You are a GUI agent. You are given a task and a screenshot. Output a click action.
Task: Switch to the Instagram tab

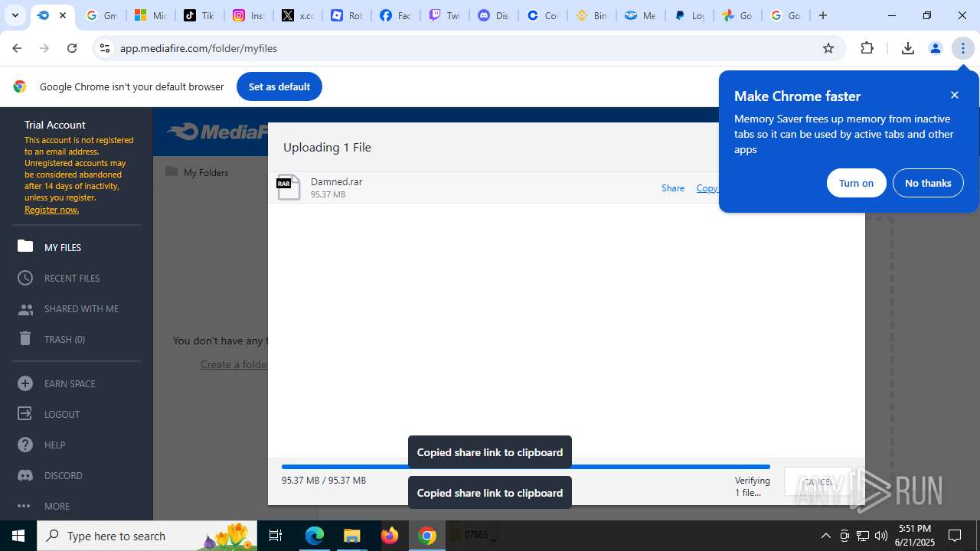tap(247, 15)
